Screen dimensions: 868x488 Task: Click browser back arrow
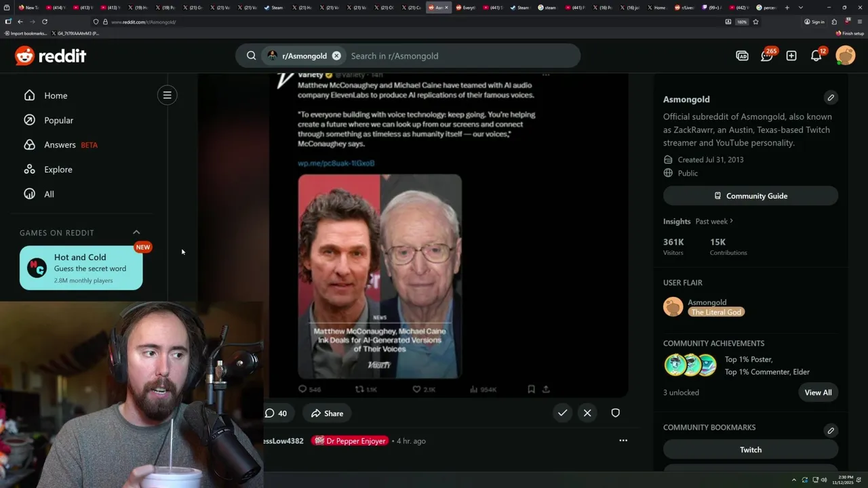20,22
